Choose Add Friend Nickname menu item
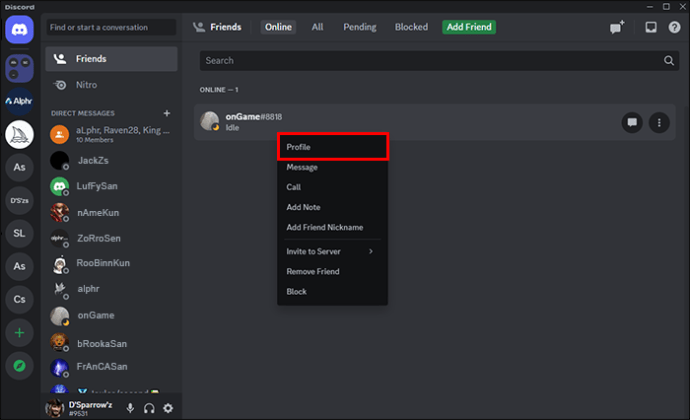The width and height of the screenshot is (690, 420). tap(333, 227)
